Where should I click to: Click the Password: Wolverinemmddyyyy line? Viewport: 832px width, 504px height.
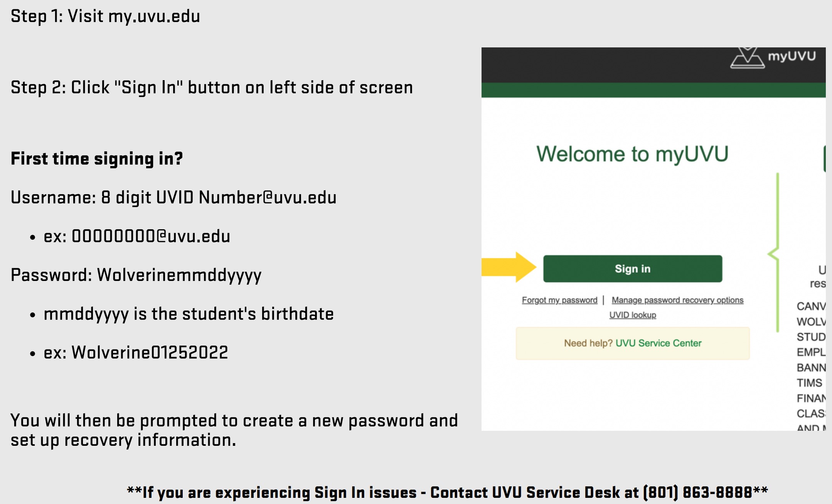pyautogui.click(x=136, y=276)
